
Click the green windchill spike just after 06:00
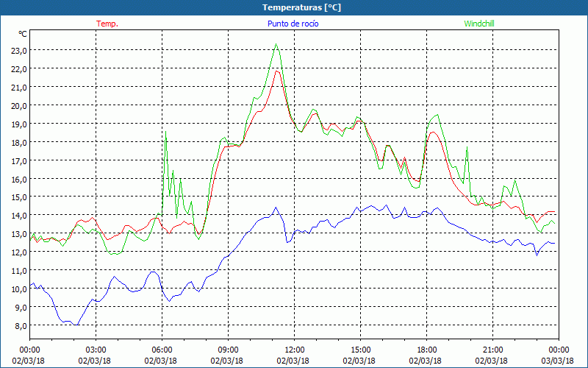[x=166, y=132]
